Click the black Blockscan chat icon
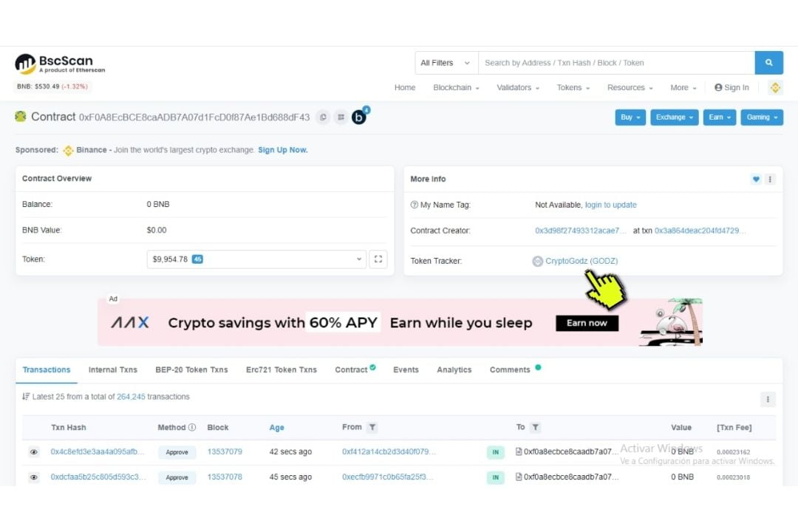The image size is (798, 532). [x=359, y=117]
